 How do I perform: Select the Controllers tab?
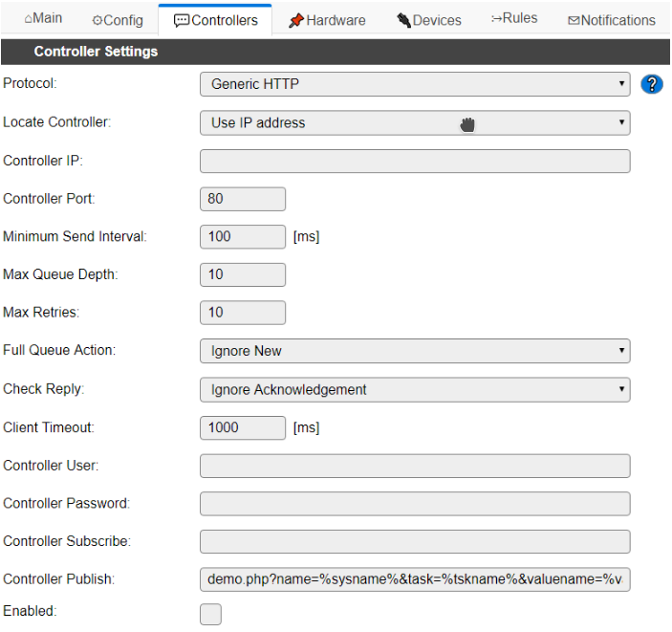pos(216,20)
